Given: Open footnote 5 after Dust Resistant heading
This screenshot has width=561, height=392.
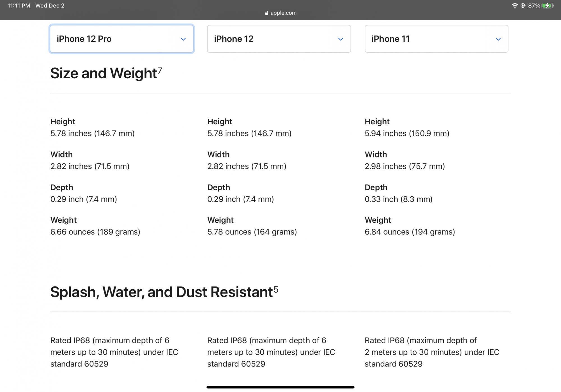Looking at the screenshot, I should tap(276, 289).
